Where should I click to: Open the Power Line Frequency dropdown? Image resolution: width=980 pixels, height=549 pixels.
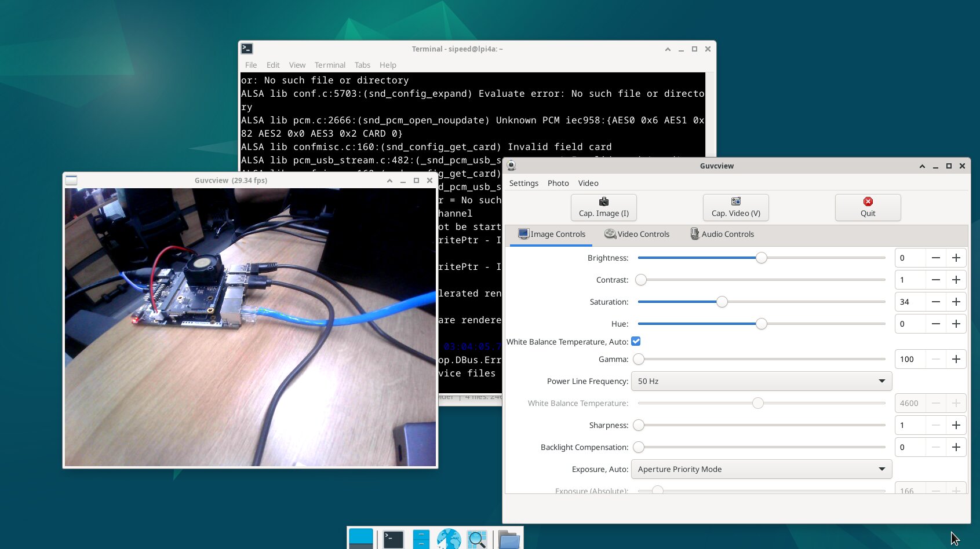(761, 381)
